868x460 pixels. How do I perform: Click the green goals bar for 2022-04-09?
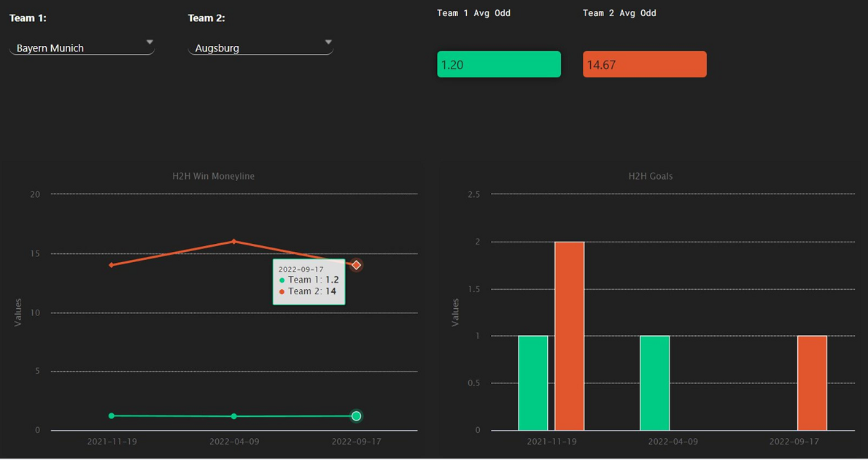coord(655,383)
